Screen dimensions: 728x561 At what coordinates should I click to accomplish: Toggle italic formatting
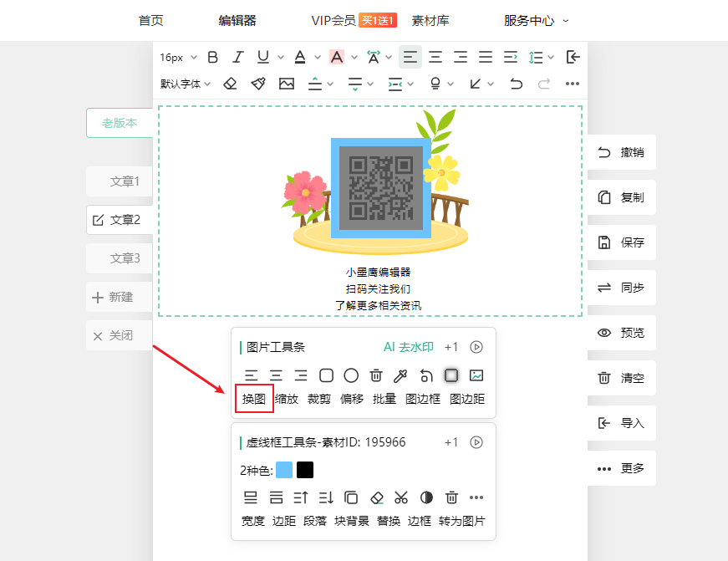click(237, 57)
